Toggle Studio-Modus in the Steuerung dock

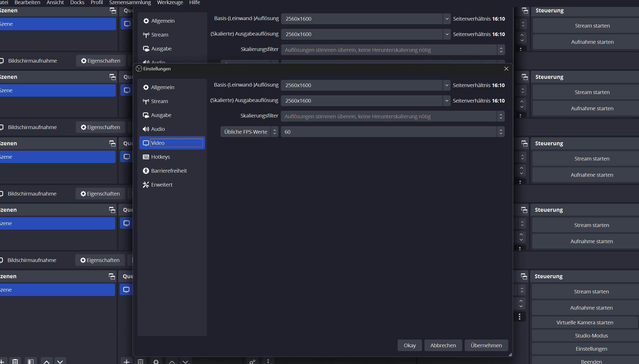point(591,336)
